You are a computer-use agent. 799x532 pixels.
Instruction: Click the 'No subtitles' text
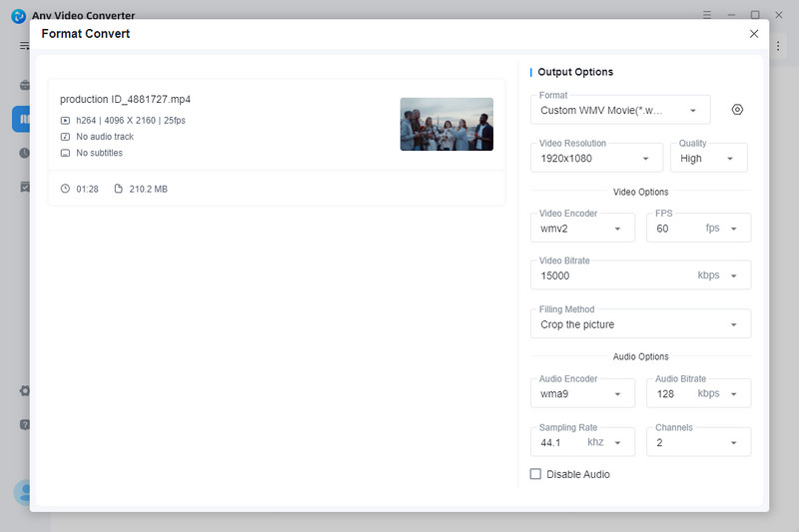[x=99, y=153]
